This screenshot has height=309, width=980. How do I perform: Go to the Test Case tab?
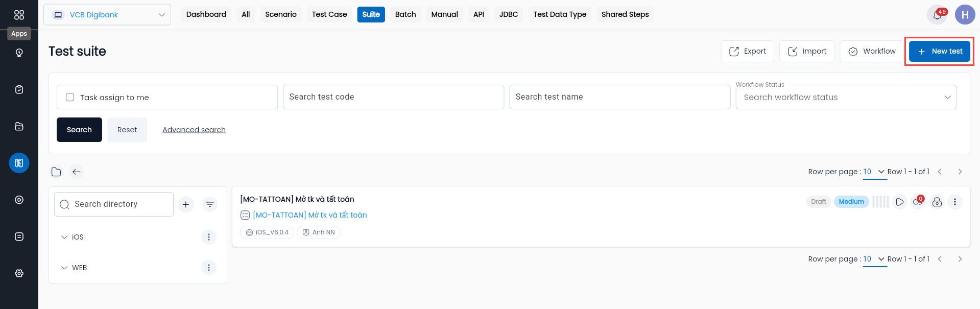tap(329, 14)
